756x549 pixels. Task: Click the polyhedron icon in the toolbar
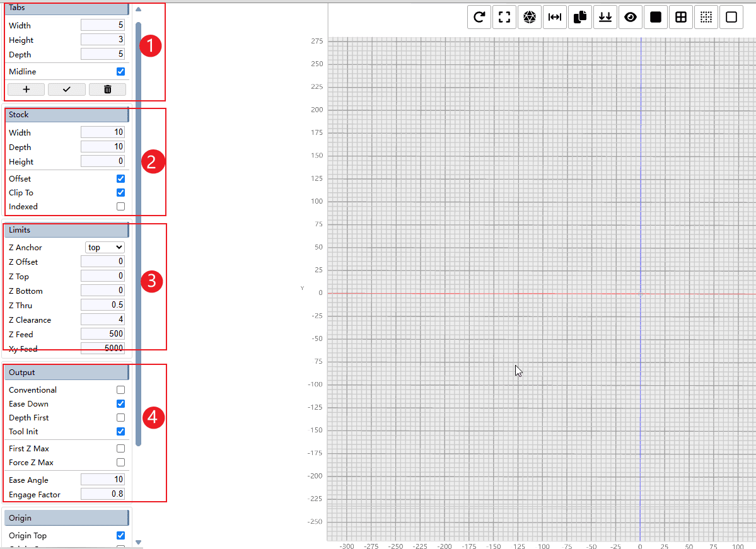pos(530,18)
